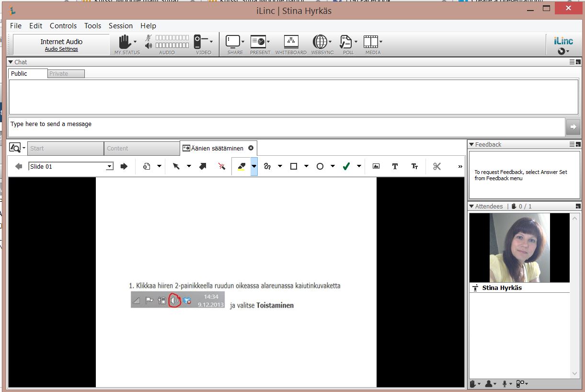This screenshot has width=585, height=392.
Task: Toggle the raised hand My Status
Action: pos(125,42)
